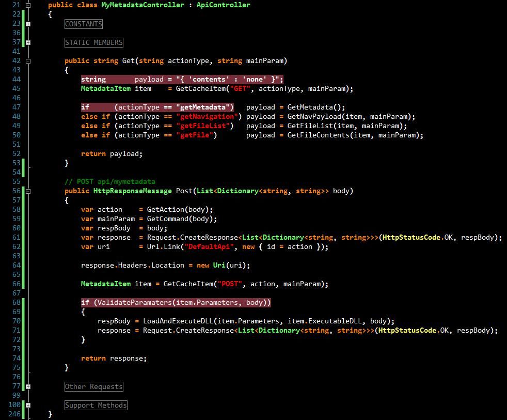Screen dimensions: 507x420
Task: Click the GetMetadata() method call
Action: [313, 107]
